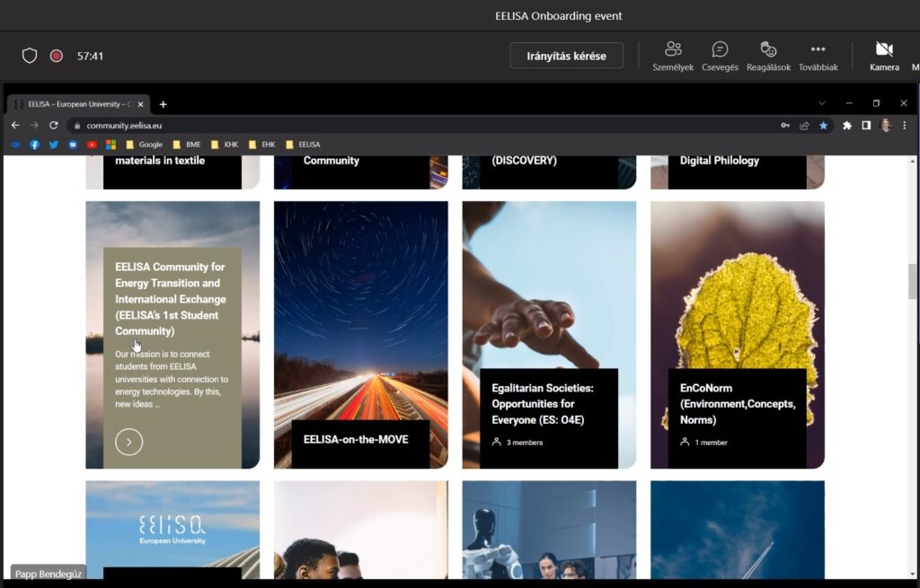Click the Teams meeting shield security icon
Screen dimensions: 920x588
point(30,56)
